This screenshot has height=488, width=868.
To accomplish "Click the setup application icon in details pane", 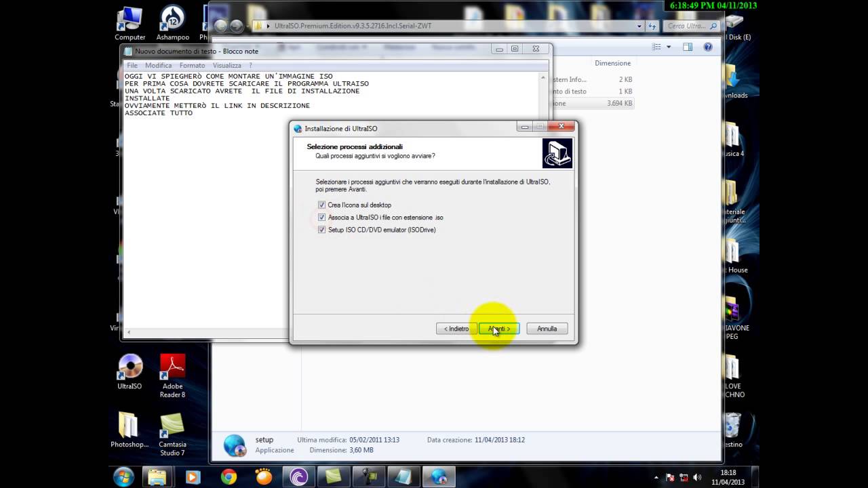I will pyautogui.click(x=235, y=445).
